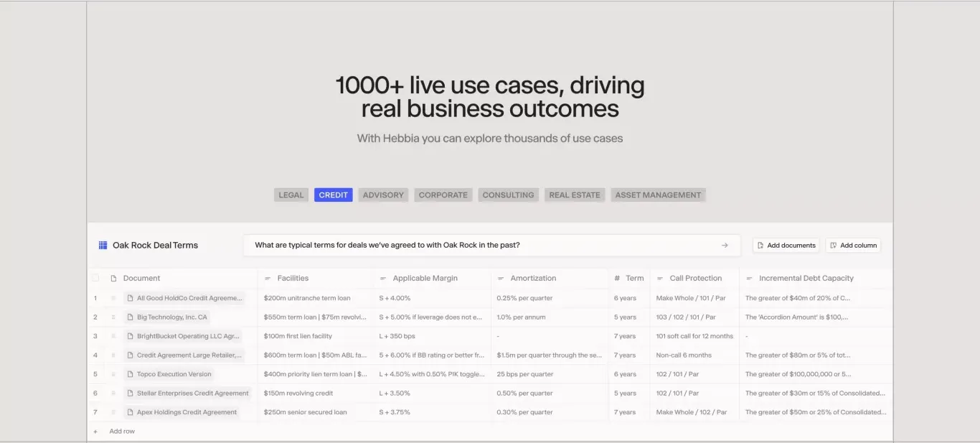Viewport: 980px width, 443px height.
Task: Open All Good HoldCo Credit Agreement document
Action: tap(184, 298)
